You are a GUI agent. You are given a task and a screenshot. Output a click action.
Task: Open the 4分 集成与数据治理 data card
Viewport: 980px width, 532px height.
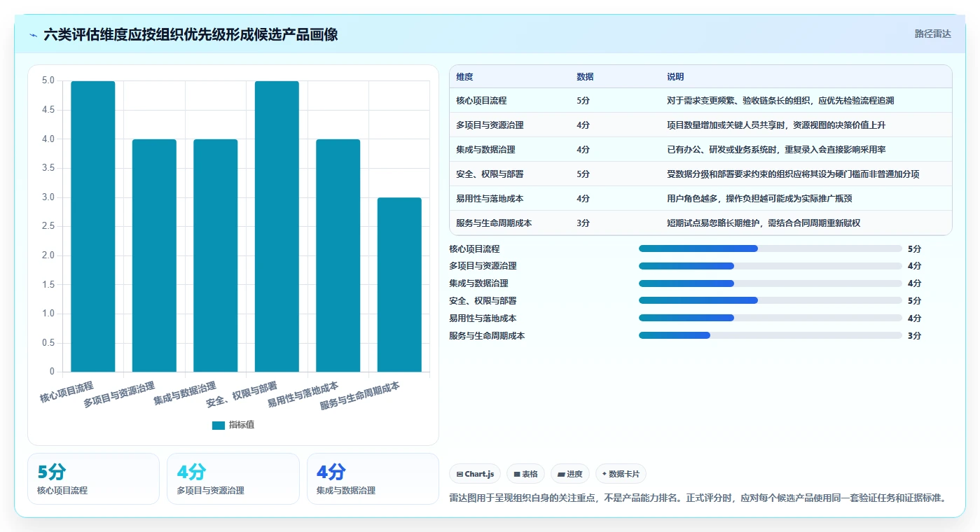(373, 479)
